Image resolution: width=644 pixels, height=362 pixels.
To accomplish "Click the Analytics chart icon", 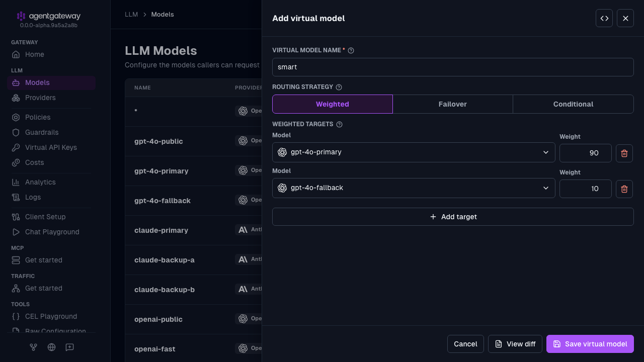I will point(16,182).
